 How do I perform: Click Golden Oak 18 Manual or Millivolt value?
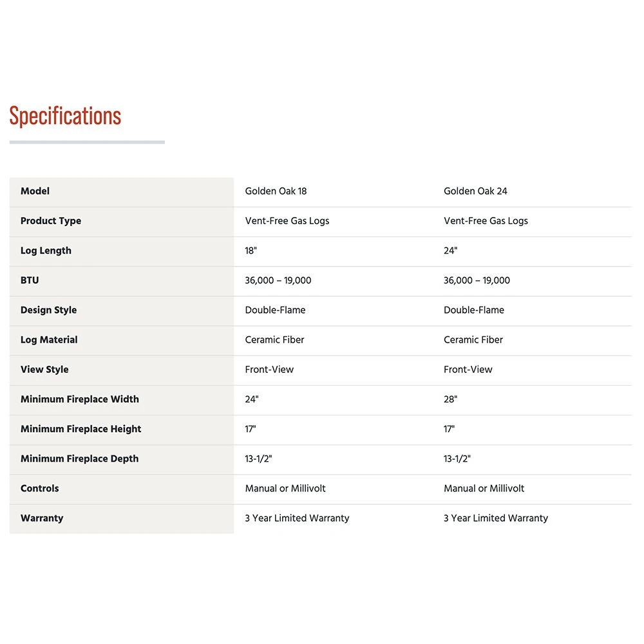[285, 488]
